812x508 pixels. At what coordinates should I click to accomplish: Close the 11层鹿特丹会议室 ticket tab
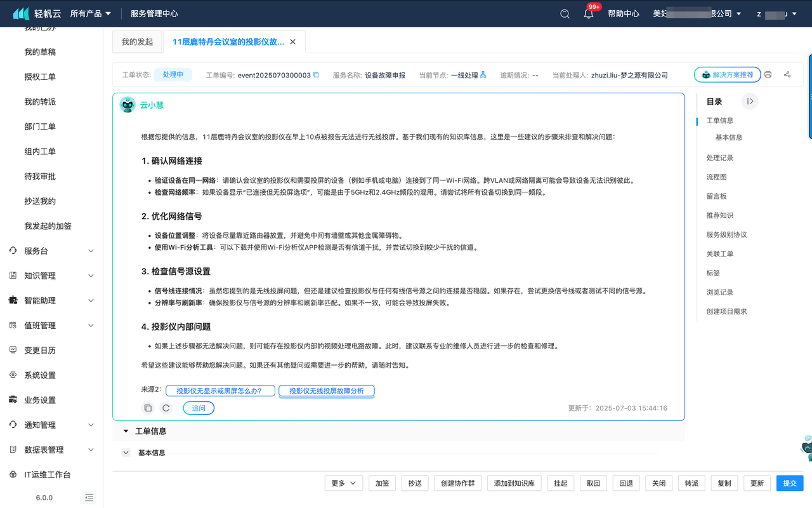click(292, 42)
